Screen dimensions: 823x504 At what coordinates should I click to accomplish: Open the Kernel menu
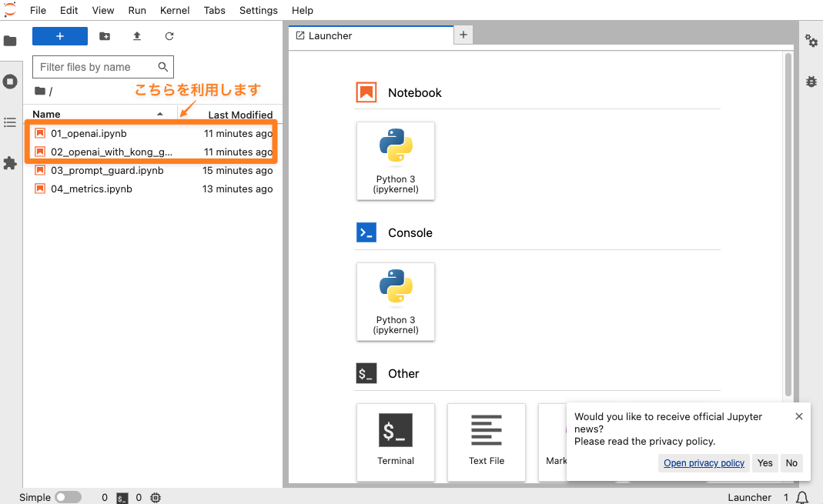click(175, 10)
